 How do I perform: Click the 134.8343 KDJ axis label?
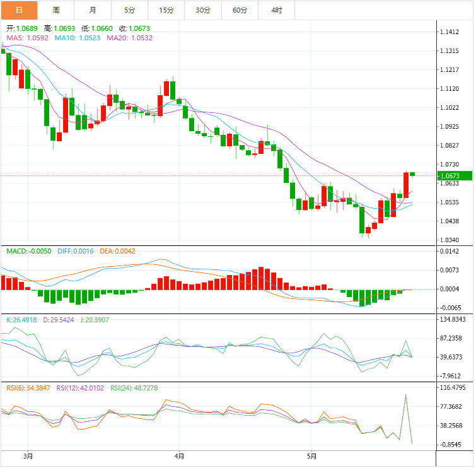click(453, 319)
